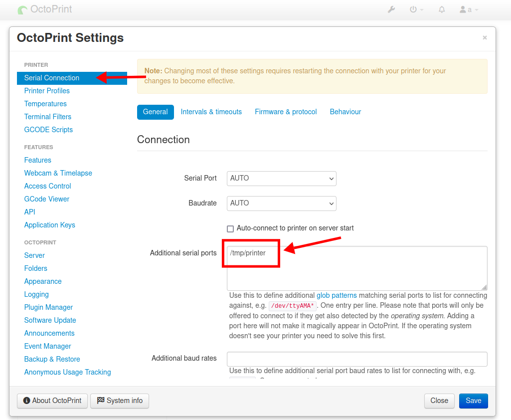Click the Additional serial ports text area
511x420 pixels.
point(357,268)
